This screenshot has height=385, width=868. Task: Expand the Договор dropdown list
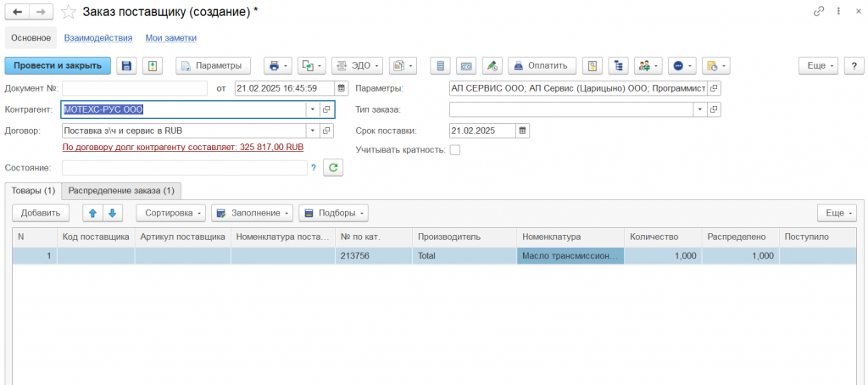click(312, 131)
